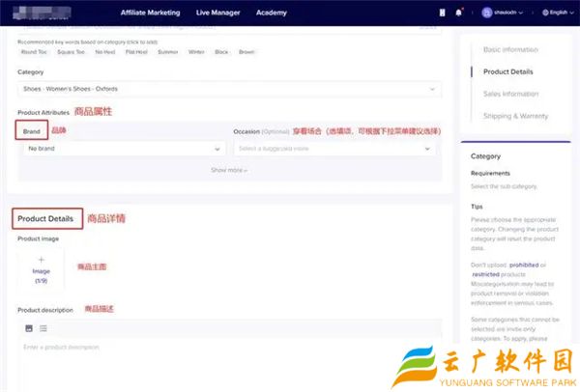The image size is (580, 392).
Task: Insert image icon in description toolbar
Action: click(29, 328)
